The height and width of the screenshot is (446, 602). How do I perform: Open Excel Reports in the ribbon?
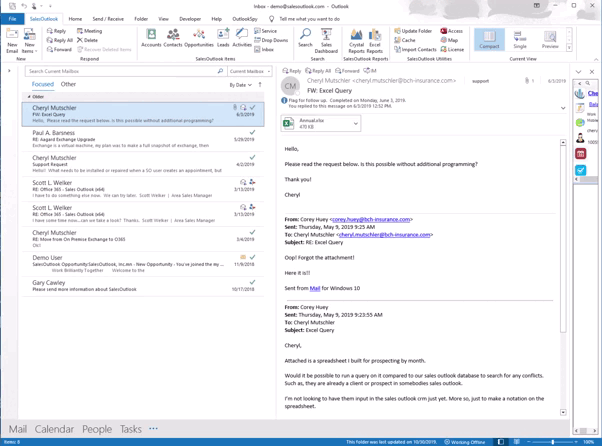pos(375,40)
